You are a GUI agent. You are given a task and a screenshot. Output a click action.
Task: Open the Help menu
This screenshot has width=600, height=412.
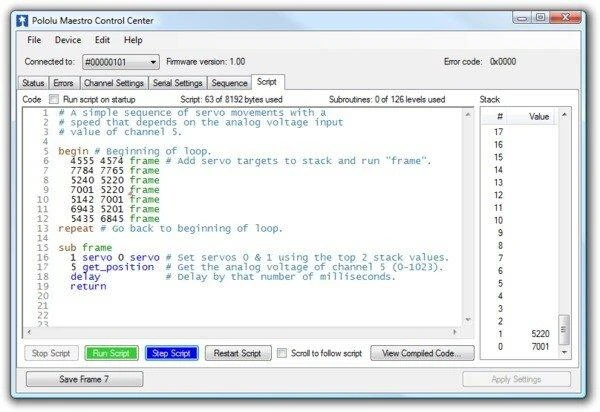(133, 40)
